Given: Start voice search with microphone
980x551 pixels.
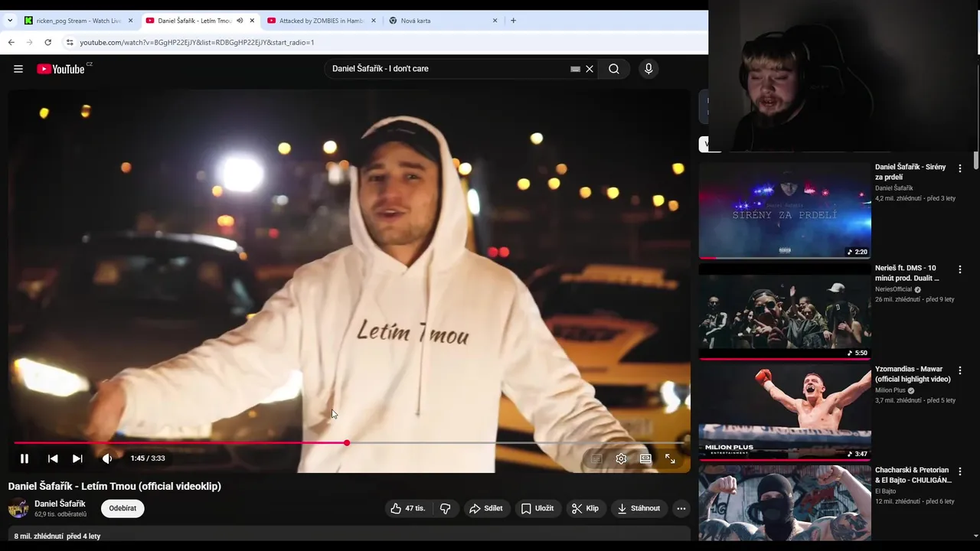Looking at the screenshot, I should coord(648,69).
